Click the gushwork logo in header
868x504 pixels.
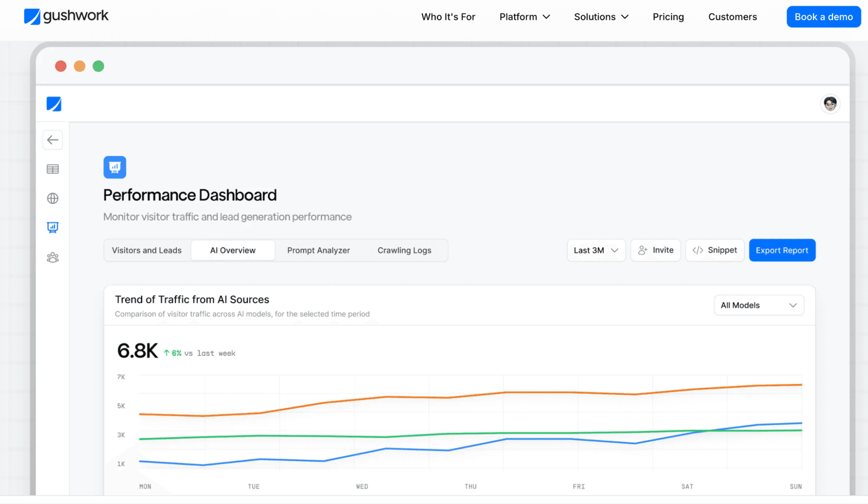66,16
